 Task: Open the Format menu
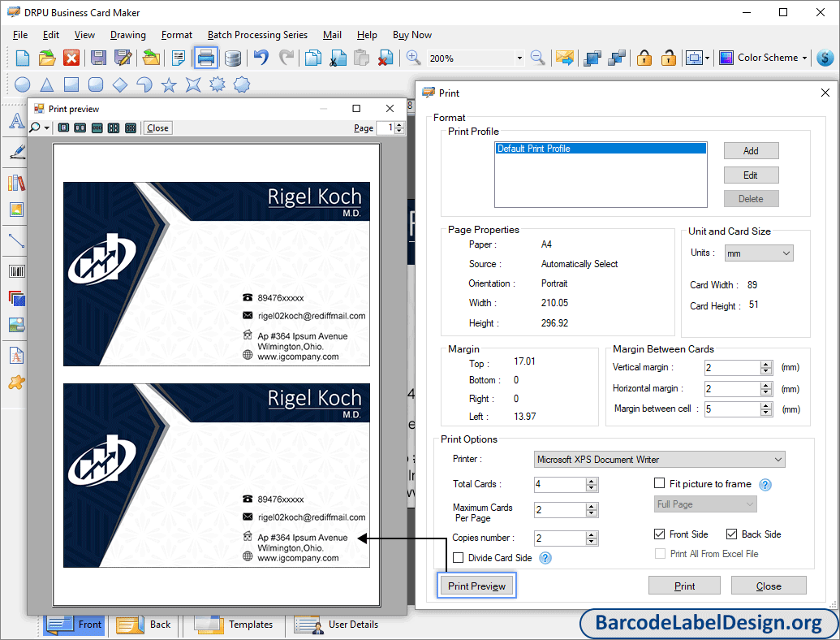point(177,35)
